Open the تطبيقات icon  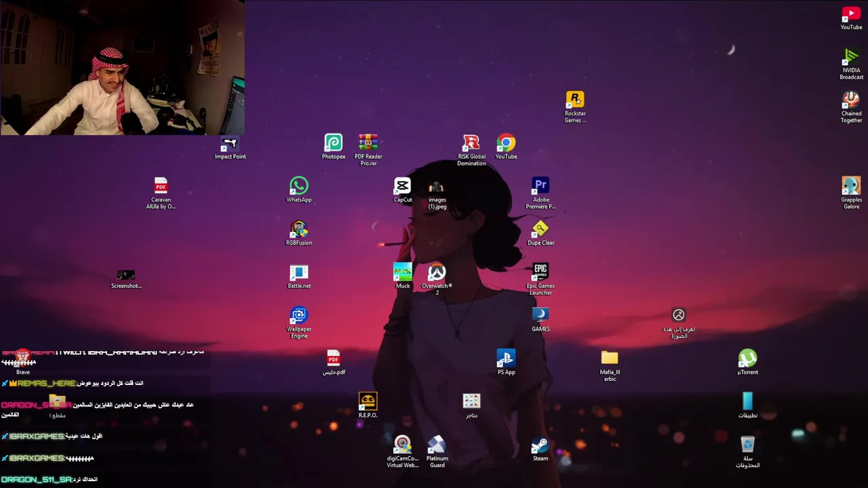(747, 405)
